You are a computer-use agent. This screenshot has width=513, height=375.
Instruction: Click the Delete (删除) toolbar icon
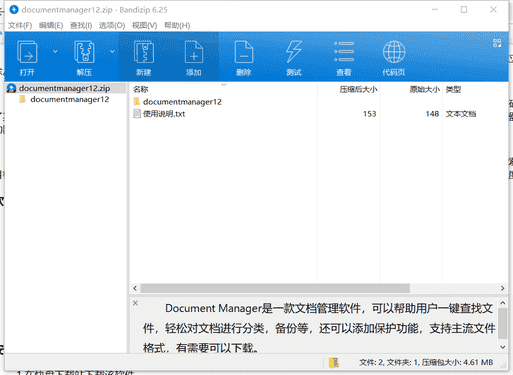(x=244, y=52)
